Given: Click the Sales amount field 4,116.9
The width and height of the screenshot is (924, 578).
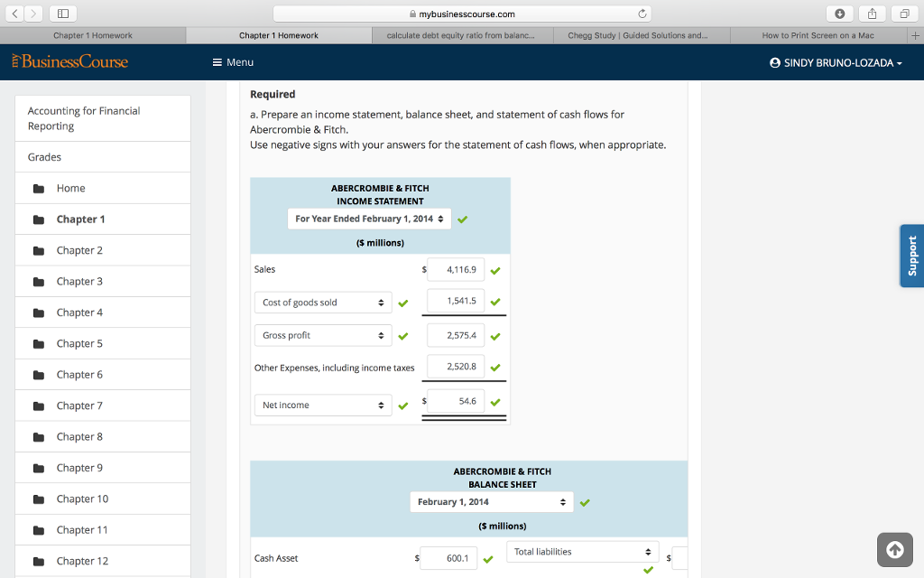Looking at the screenshot, I should 456,269.
